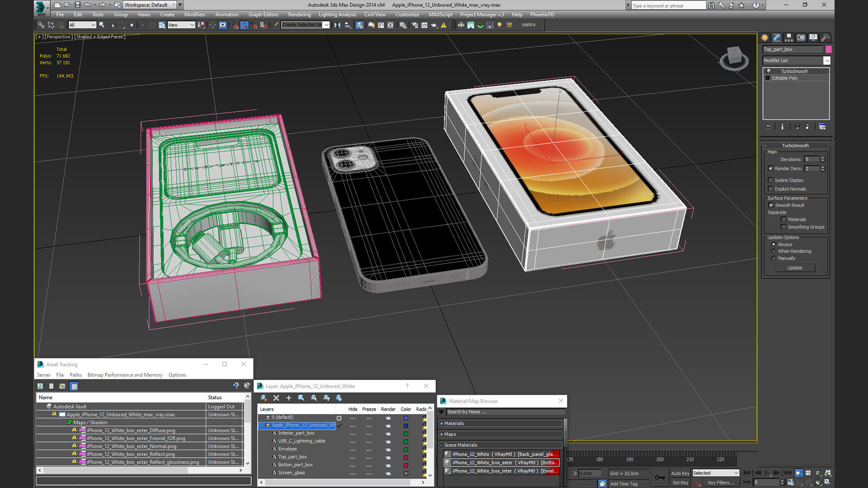Screen dimensions: 868x488
Task: Expand Maps group in Material/Map Browser
Action: (500, 435)
